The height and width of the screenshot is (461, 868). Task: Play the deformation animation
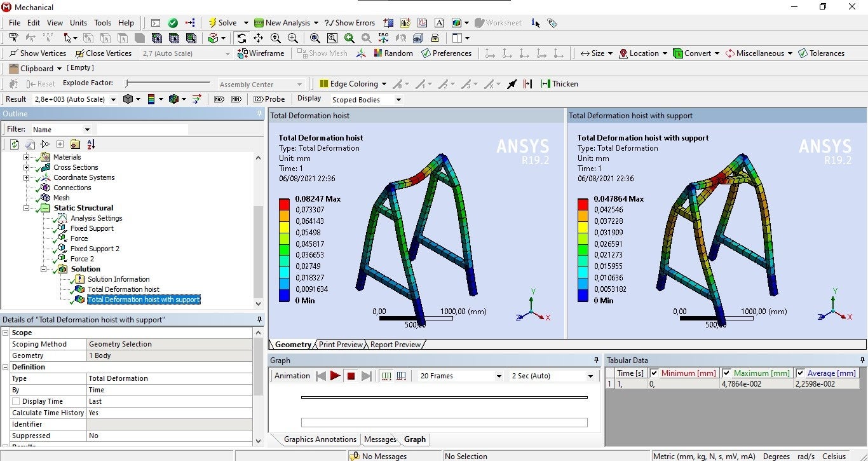pos(335,376)
